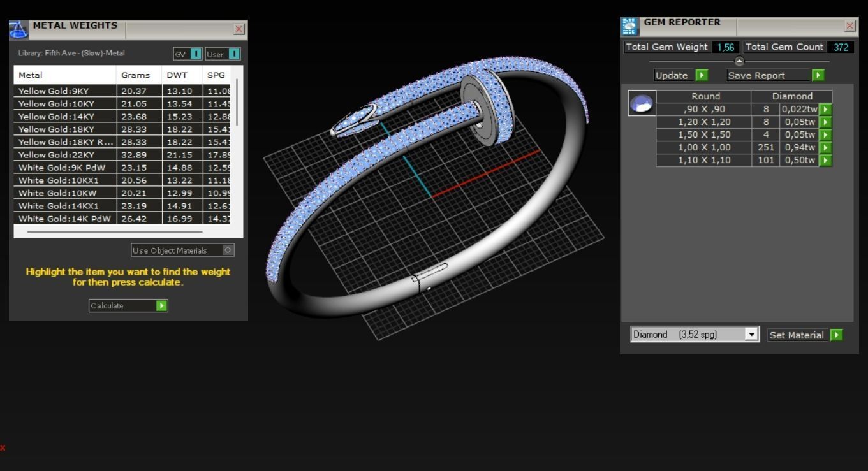
Task: Click the Update button in Gem Reporter
Action: (681, 75)
